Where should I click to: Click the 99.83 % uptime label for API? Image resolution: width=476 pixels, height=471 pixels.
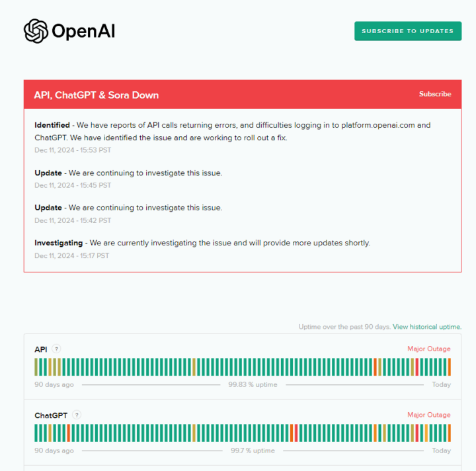(x=253, y=385)
